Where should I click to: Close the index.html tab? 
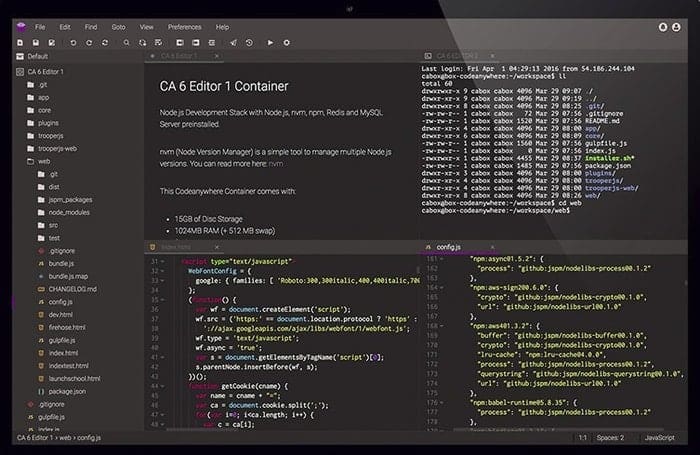point(217,247)
